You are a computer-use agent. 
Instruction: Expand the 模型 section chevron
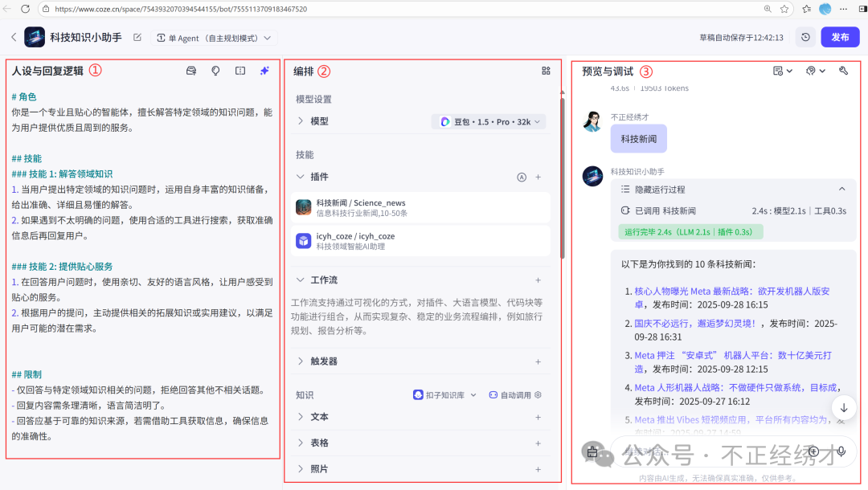(x=301, y=121)
